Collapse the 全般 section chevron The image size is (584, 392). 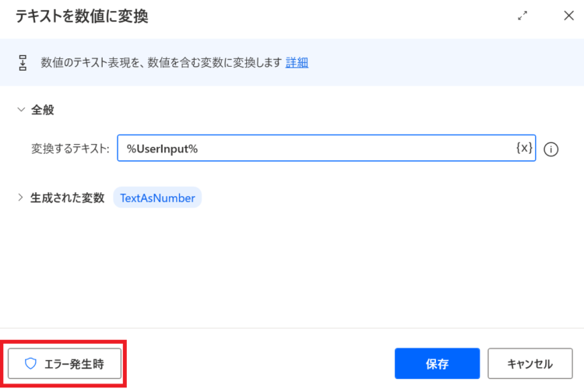pyautogui.click(x=21, y=110)
